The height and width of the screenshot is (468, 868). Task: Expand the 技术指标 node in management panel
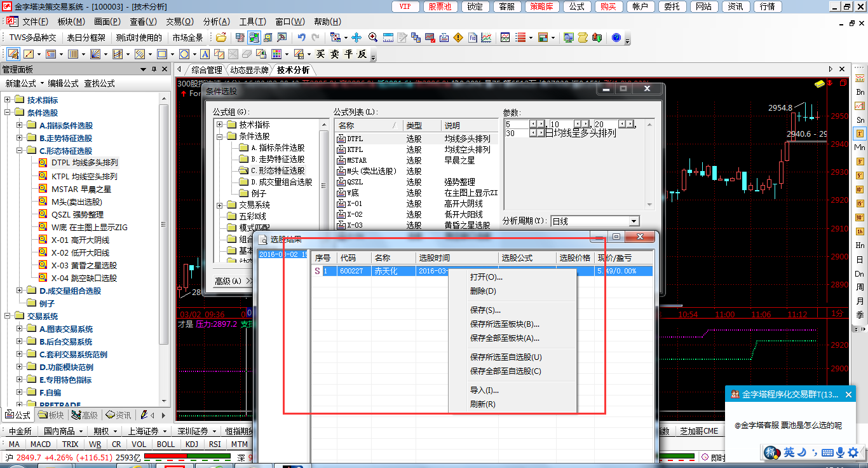pyautogui.click(x=8, y=100)
